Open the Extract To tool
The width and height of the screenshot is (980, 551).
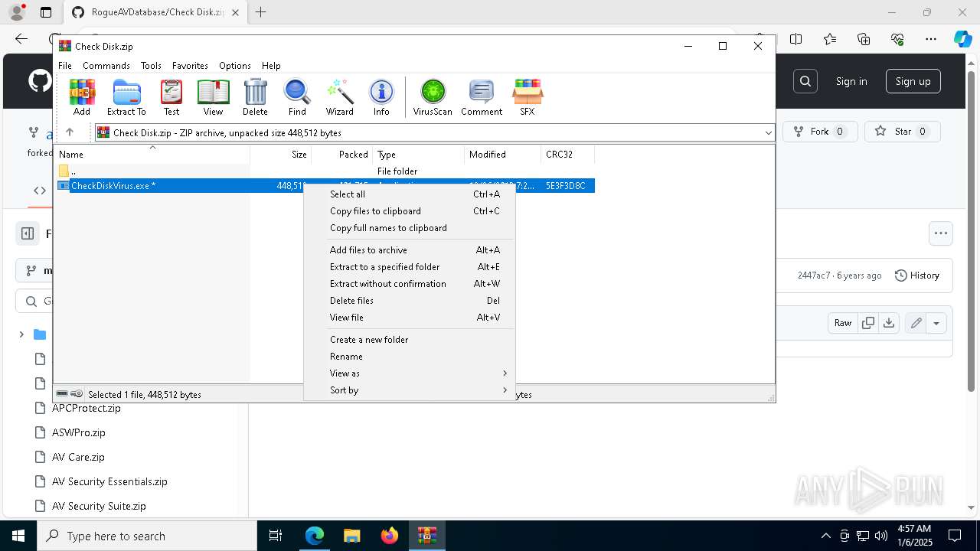coord(126,97)
